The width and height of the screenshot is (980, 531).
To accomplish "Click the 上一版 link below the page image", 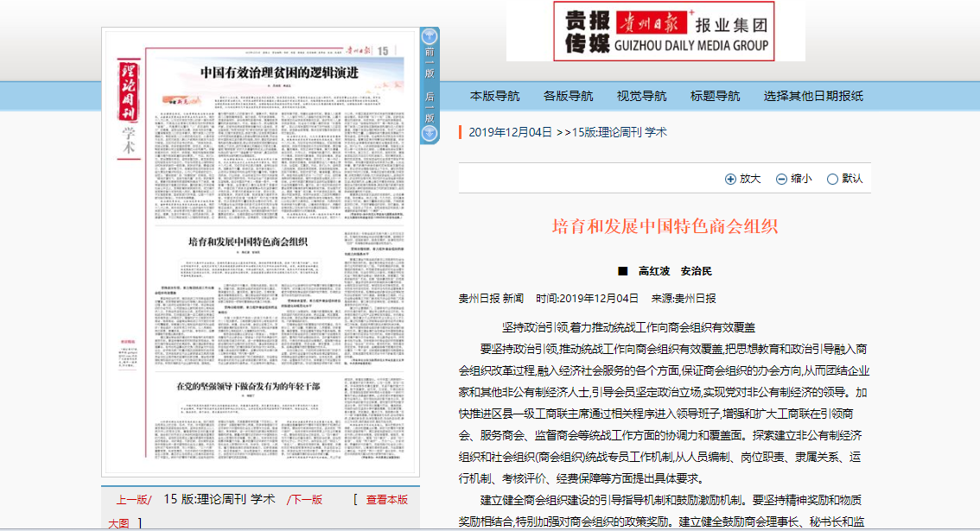I will pyautogui.click(x=133, y=499).
